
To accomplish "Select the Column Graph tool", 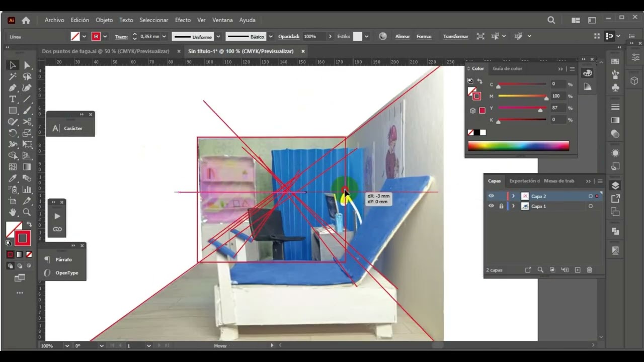I will tap(27, 190).
